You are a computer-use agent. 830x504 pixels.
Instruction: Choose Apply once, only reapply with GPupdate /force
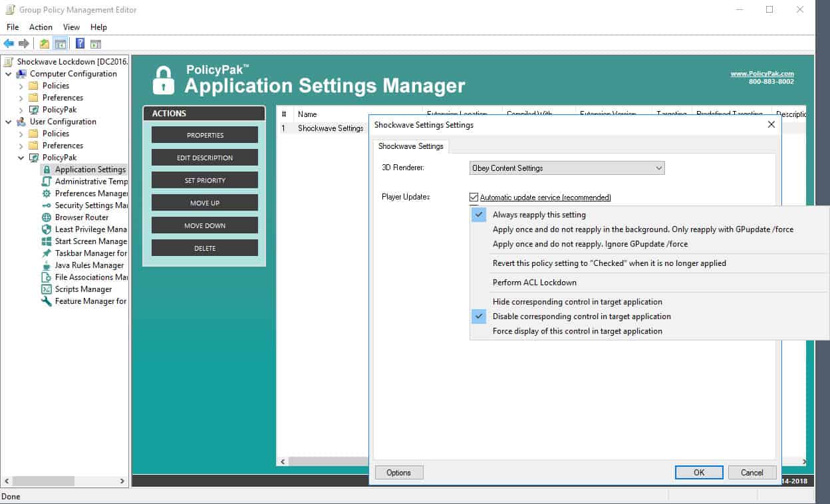click(649, 229)
